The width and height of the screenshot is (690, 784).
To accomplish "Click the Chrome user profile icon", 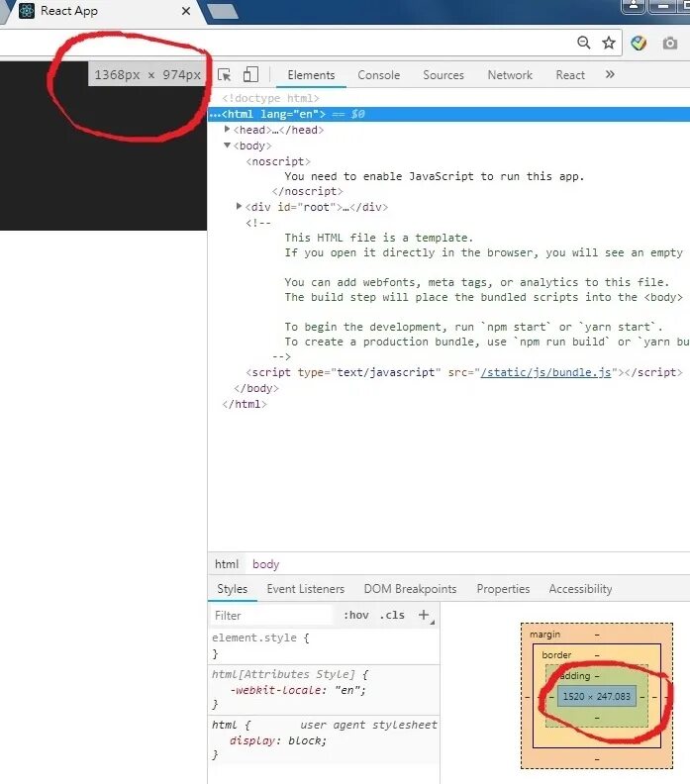I will (633, 6).
